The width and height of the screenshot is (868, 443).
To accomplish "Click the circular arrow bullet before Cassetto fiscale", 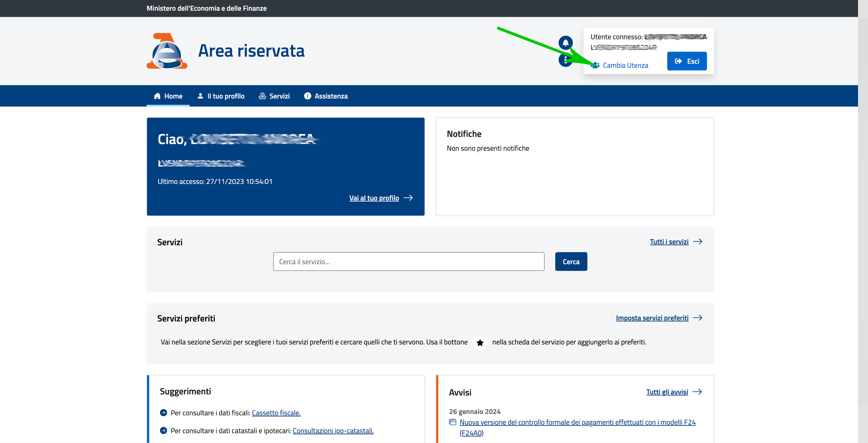I will 163,413.
